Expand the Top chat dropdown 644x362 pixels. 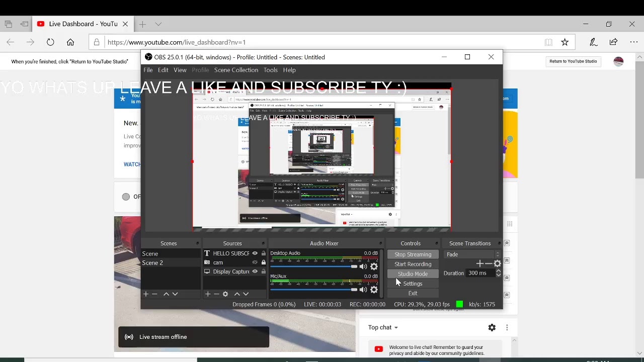coord(383,327)
